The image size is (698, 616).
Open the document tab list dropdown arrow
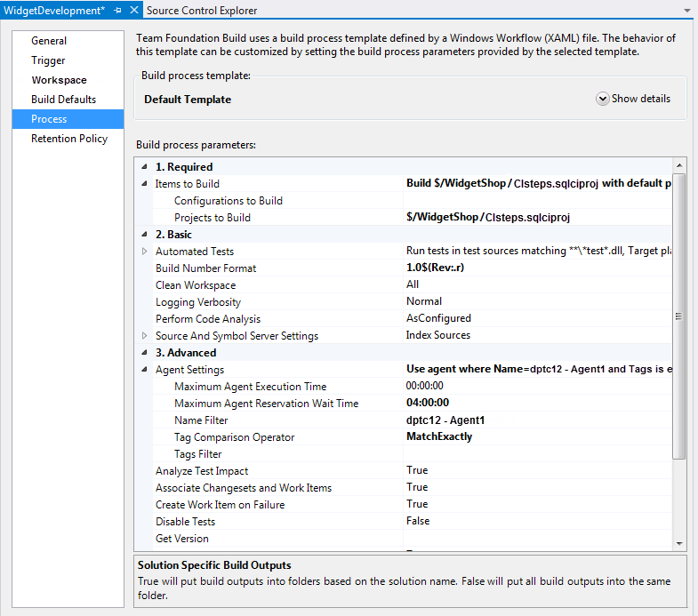(686, 10)
